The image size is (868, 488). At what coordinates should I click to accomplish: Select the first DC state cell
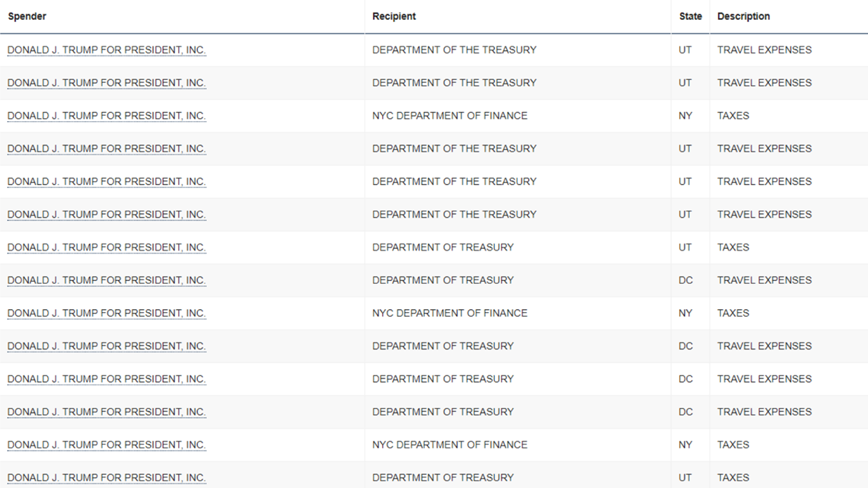[x=685, y=280]
